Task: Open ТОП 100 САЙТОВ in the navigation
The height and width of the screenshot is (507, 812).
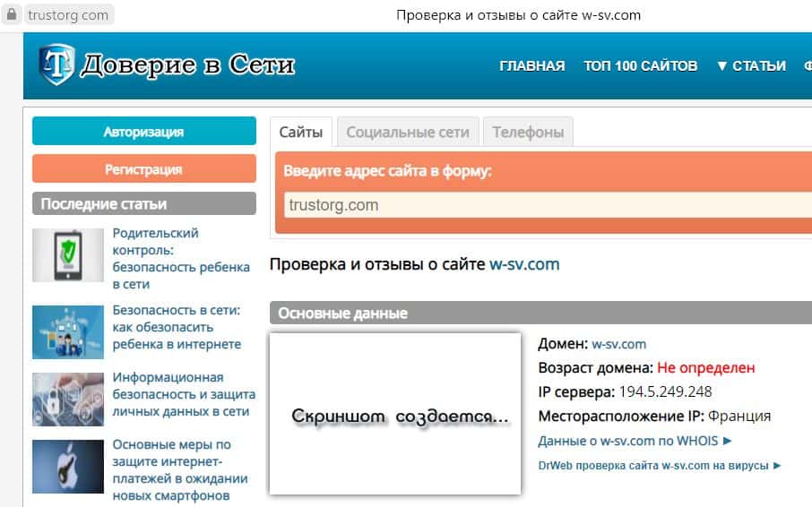Action: tap(641, 65)
